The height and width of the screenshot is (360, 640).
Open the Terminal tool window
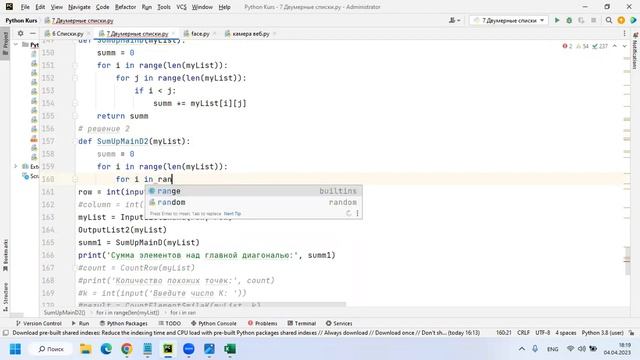(302, 323)
